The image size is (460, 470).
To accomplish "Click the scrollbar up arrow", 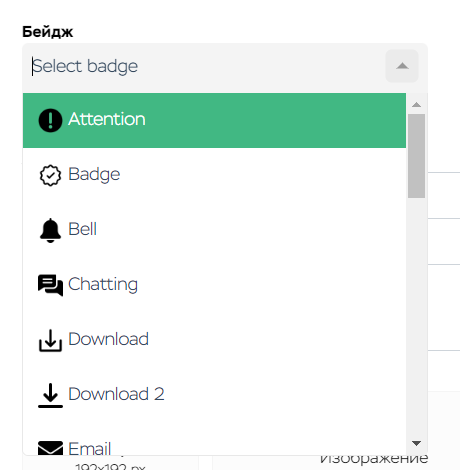I will tap(416, 105).
